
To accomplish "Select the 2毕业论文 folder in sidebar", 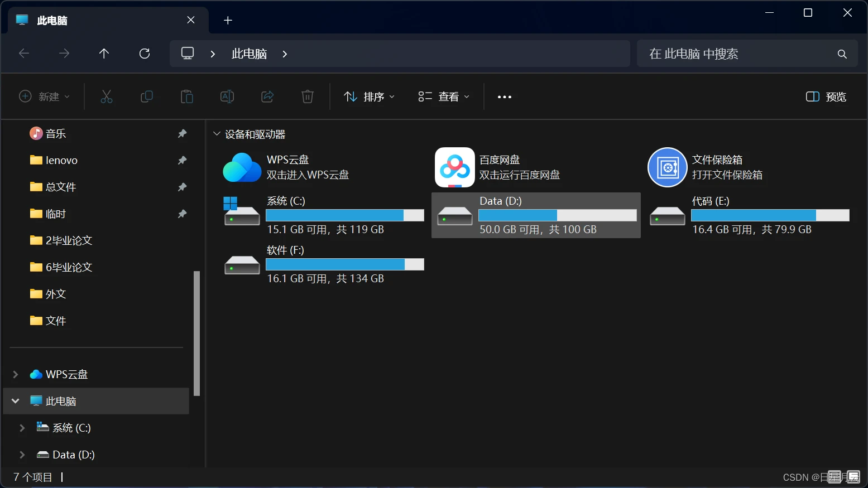I will point(61,240).
